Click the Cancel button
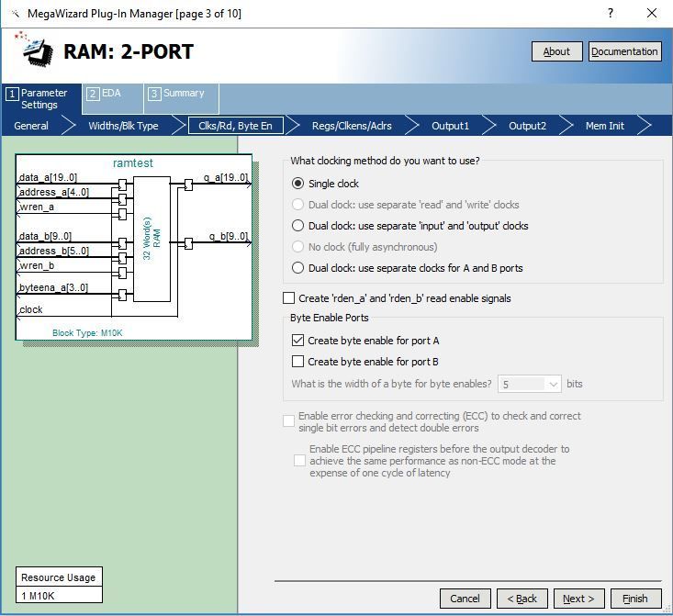The height and width of the screenshot is (616, 673). click(x=465, y=599)
